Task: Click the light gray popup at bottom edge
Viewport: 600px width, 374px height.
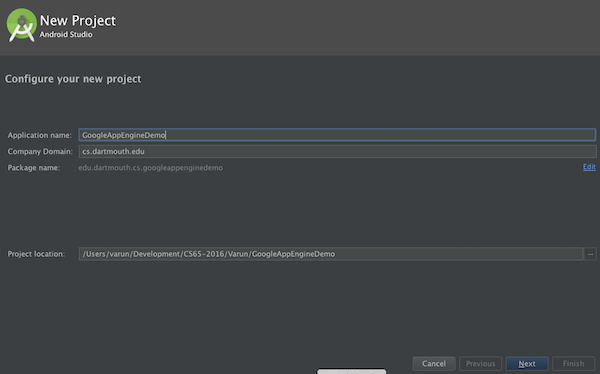Action: tap(351, 371)
